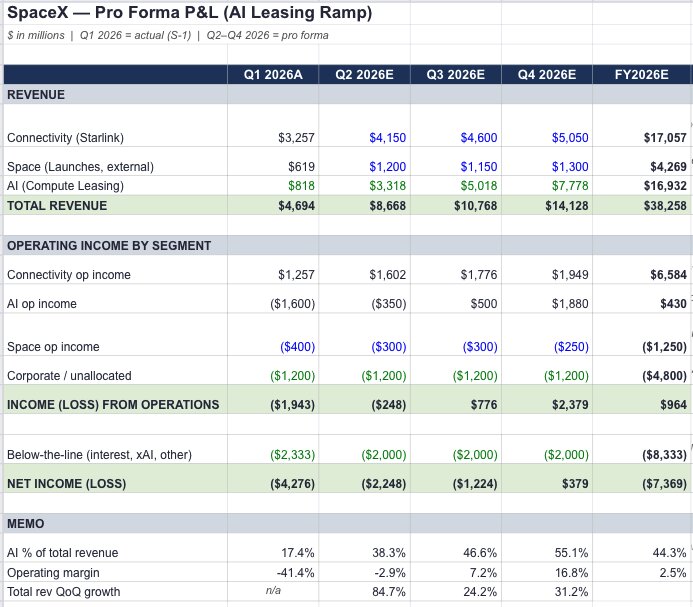The image size is (693, 607).
Task: Select operating income Q2 ($248)
Action: tap(388, 405)
